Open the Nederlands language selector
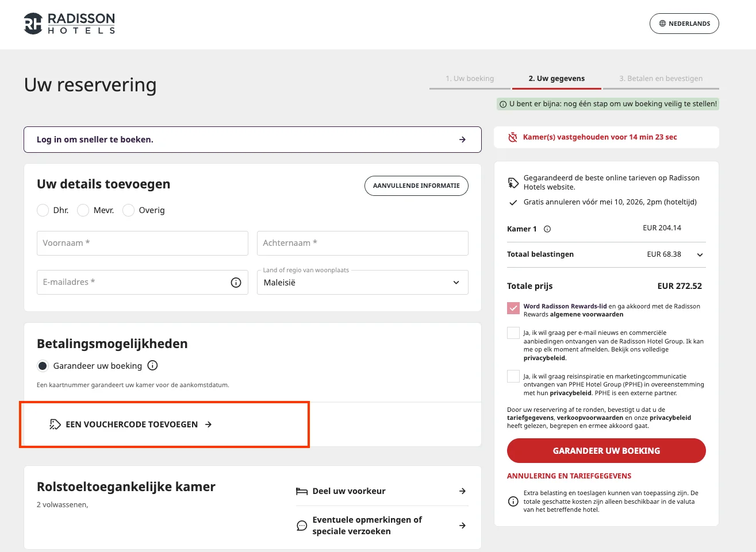This screenshot has width=756, height=552. (x=684, y=24)
